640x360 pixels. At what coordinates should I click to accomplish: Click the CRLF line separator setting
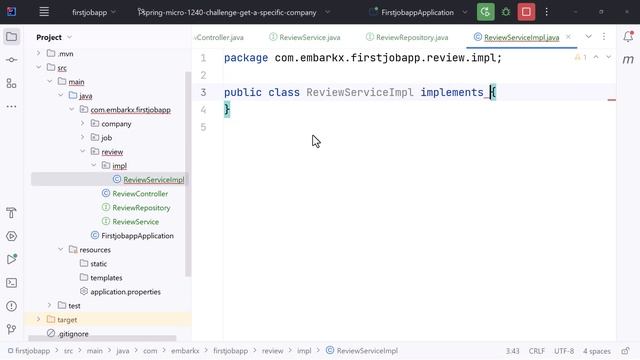[x=536, y=351]
